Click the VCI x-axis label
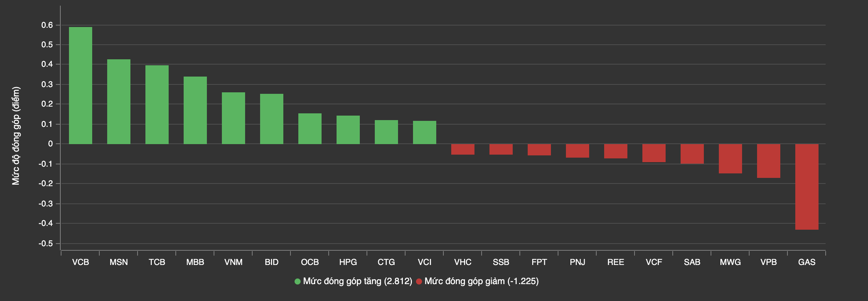This screenshot has width=868, height=301. 425,262
